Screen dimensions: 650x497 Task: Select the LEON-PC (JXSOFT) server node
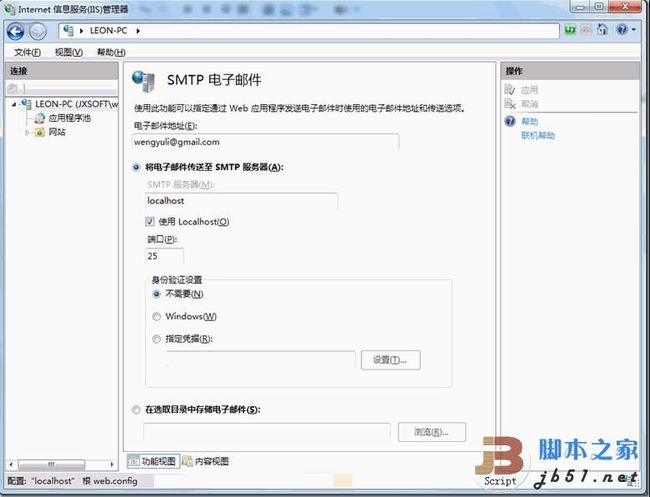(x=76, y=104)
